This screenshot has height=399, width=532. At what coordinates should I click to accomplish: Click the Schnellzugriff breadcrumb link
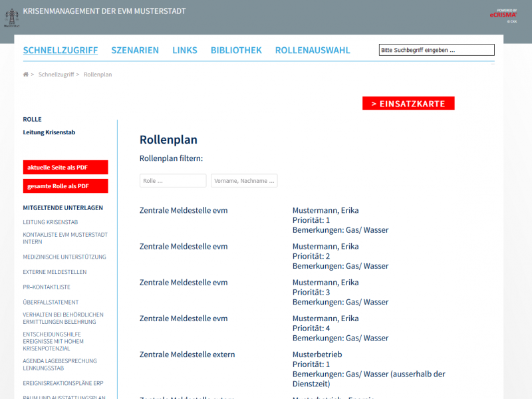click(x=56, y=74)
